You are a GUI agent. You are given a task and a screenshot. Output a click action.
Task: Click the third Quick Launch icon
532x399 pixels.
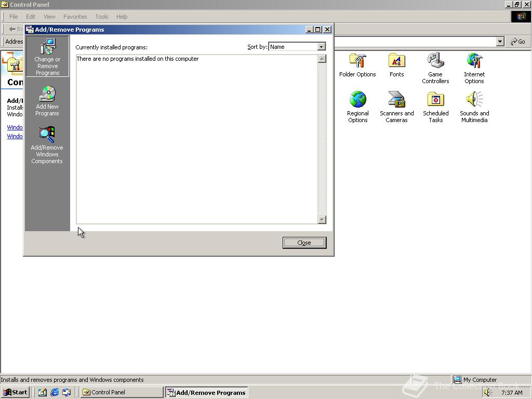click(66, 392)
